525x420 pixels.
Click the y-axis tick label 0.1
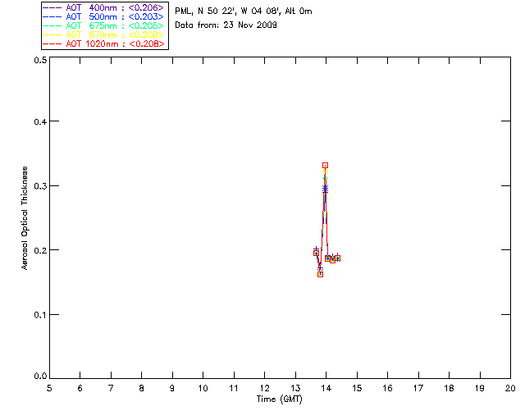(40, 315)
